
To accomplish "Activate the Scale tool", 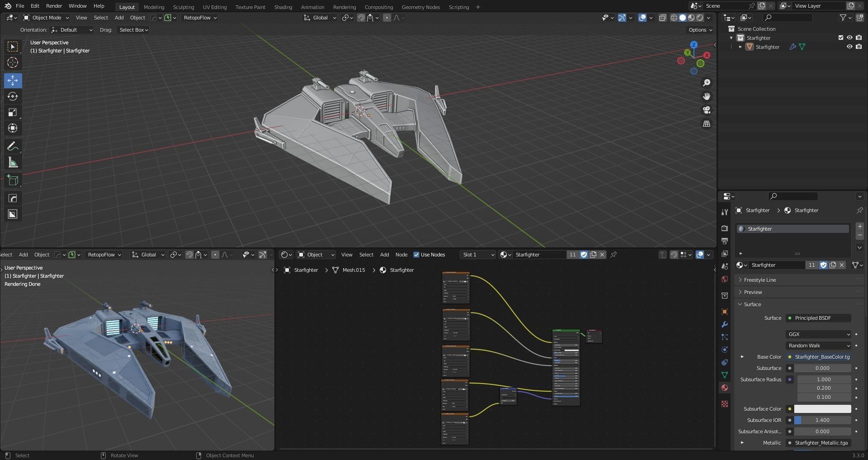I will [x=13, y=112].
